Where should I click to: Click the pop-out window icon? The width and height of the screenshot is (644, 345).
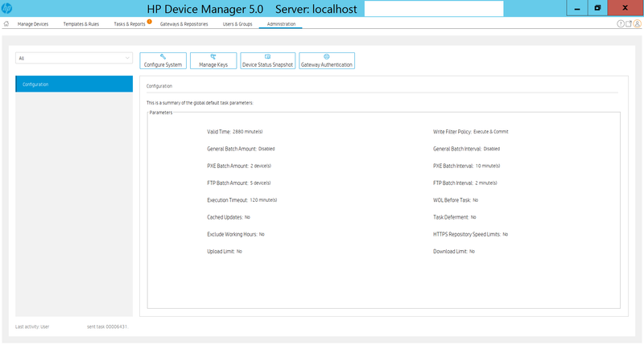click(x=629, y=24)
